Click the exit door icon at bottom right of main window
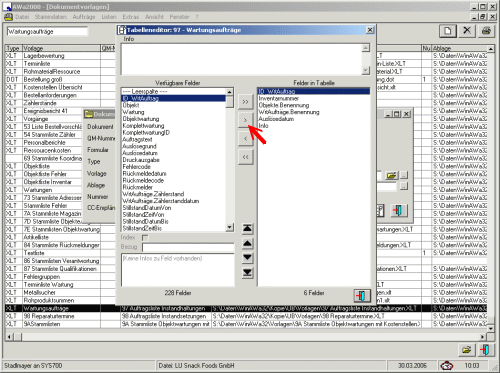This screenshot has width=500, height=373. (x=486, y=350)
